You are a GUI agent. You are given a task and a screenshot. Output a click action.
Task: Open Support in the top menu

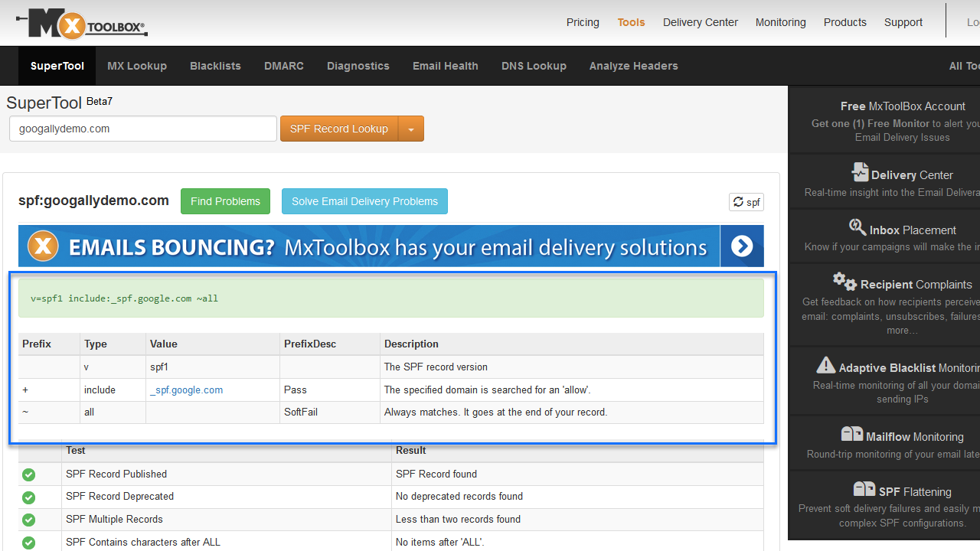pos(903,22)
